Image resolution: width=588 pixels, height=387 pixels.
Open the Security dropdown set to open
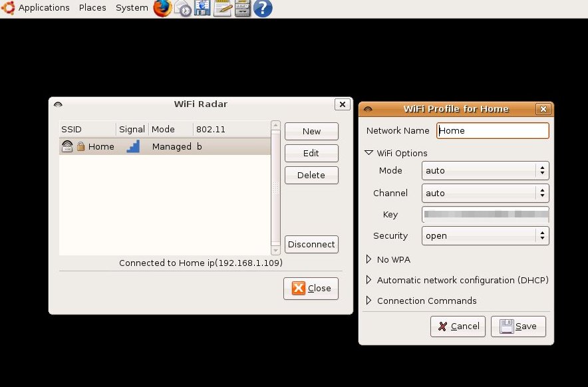pyautogui.click(x=485, y=236)
